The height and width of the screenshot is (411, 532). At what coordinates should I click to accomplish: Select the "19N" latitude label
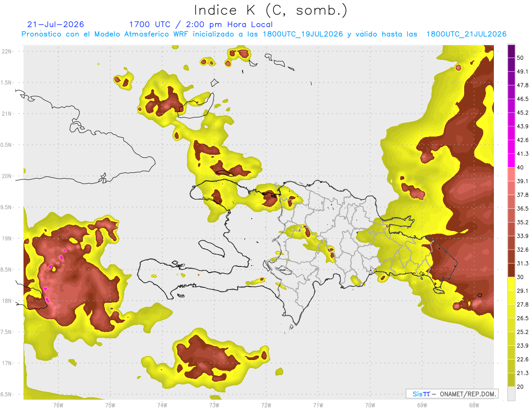click(x=7, y=239)
